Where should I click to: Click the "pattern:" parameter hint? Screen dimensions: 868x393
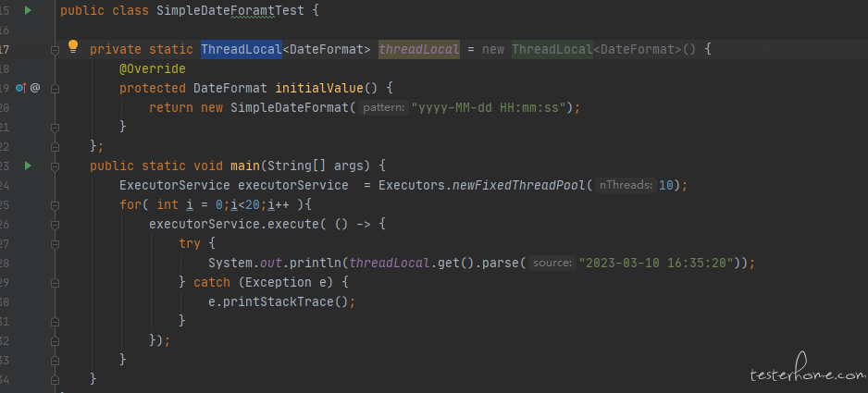[x=384, y=108]
